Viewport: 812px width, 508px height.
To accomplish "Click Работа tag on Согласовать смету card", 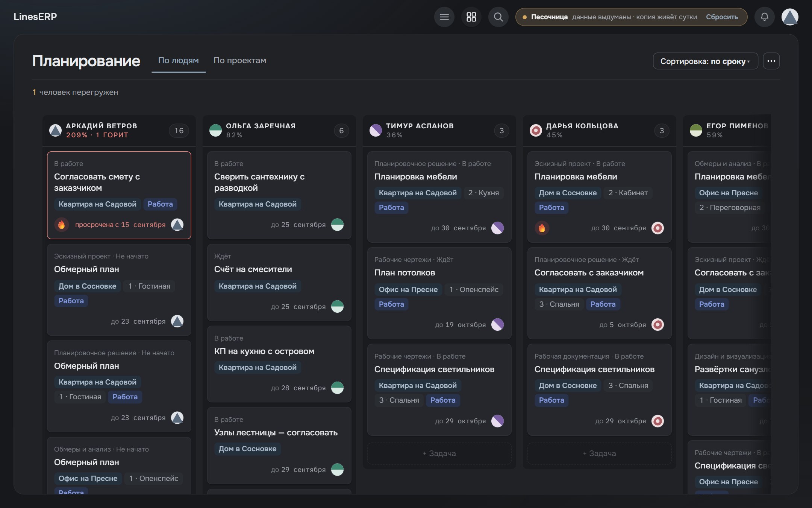I will pyautogui.click(x=160, y=204).
